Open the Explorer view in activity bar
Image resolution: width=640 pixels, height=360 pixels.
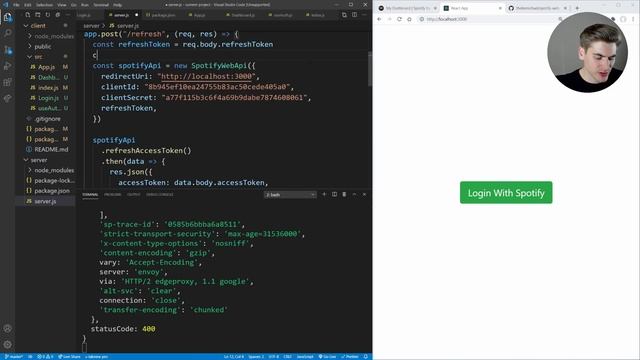click(7, 17)
